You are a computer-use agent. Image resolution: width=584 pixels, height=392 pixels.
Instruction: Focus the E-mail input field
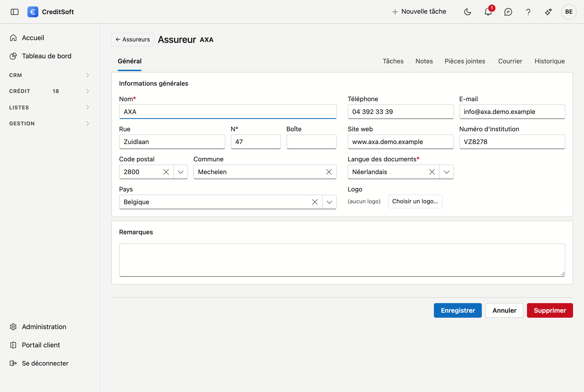click(x=512, y=112)
